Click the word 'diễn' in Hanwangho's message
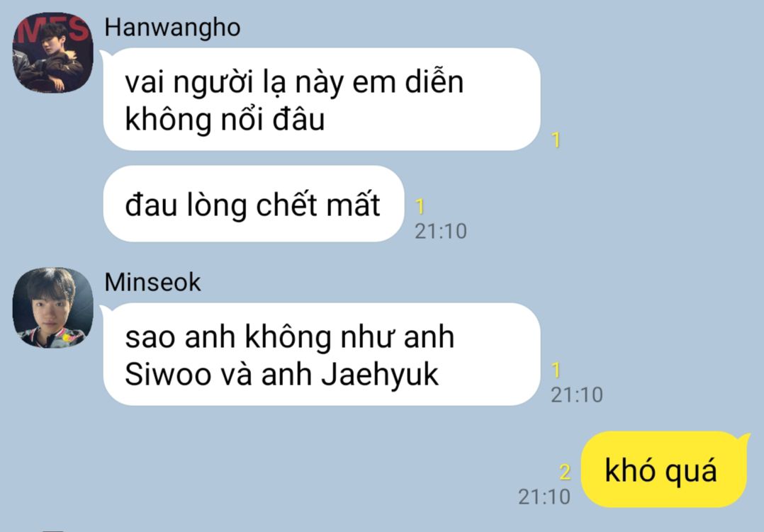Screen dimensions: 764x532 tap(434, 81)
